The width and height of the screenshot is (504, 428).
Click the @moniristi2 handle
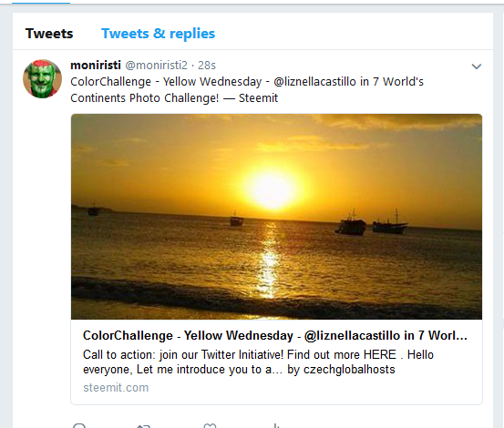click(156, 66)
